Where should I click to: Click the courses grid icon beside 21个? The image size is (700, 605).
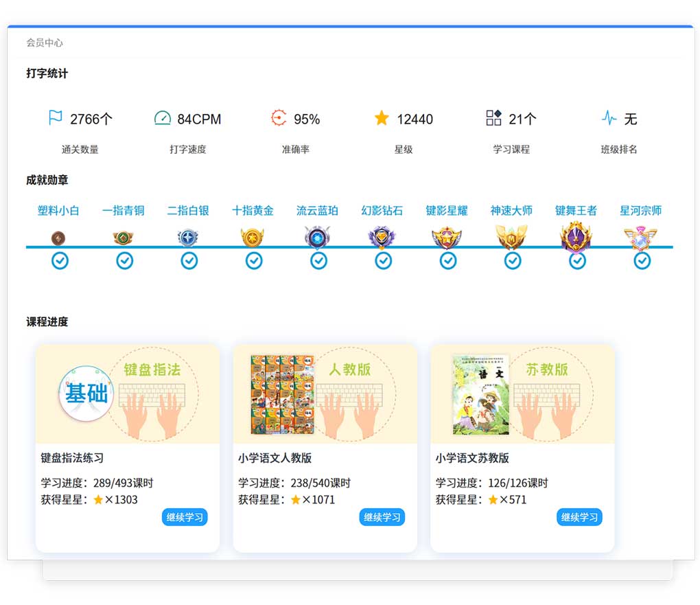pyautogui.click(x=494, y=118)
